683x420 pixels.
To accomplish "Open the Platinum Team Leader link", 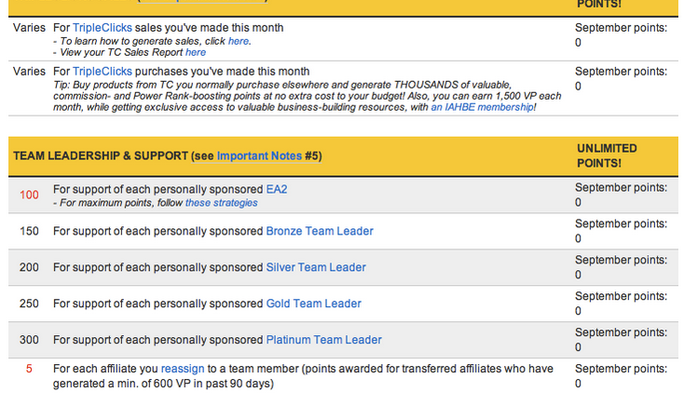I will point(324,340).
